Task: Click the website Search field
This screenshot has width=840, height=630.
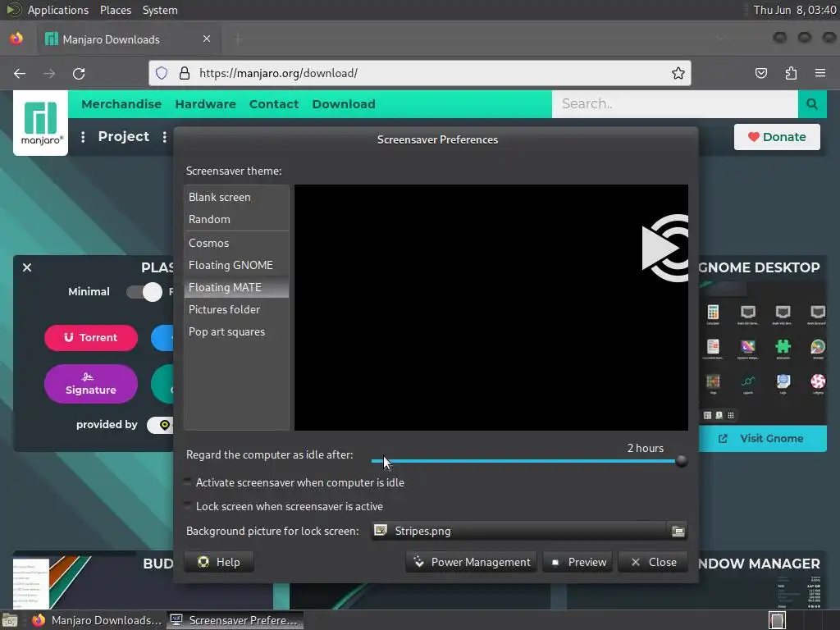Action: [x=674, y=104]
